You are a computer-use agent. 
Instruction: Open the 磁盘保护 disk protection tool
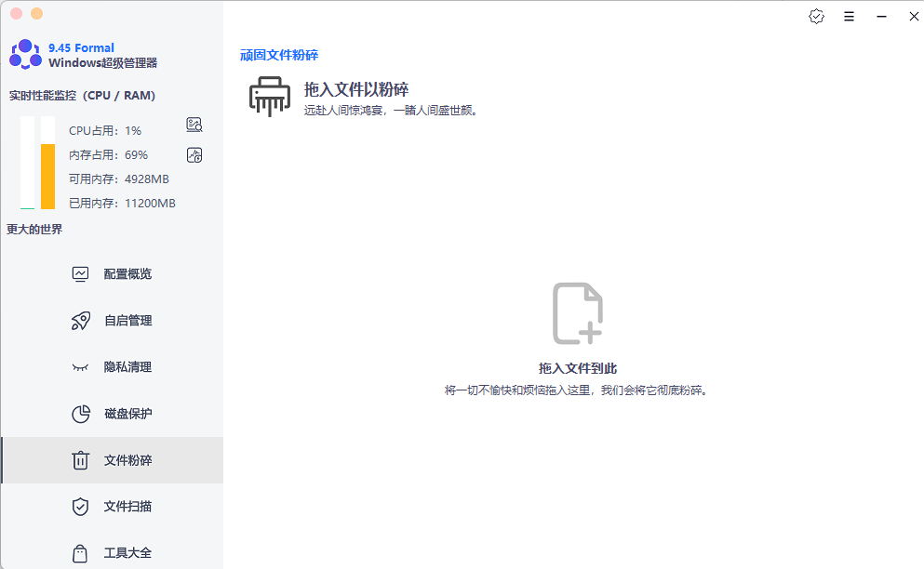click(126, 413)
